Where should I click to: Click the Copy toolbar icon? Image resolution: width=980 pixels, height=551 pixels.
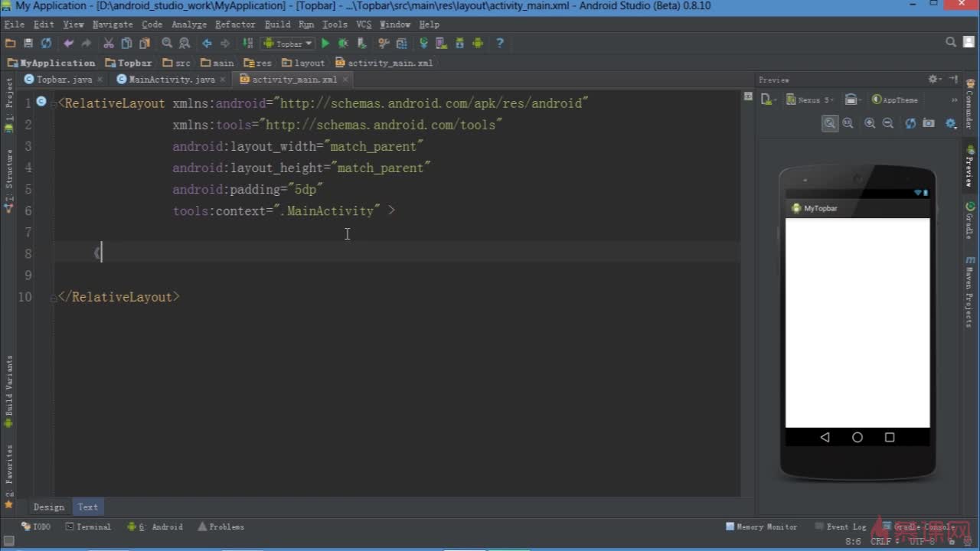[126, 43]
